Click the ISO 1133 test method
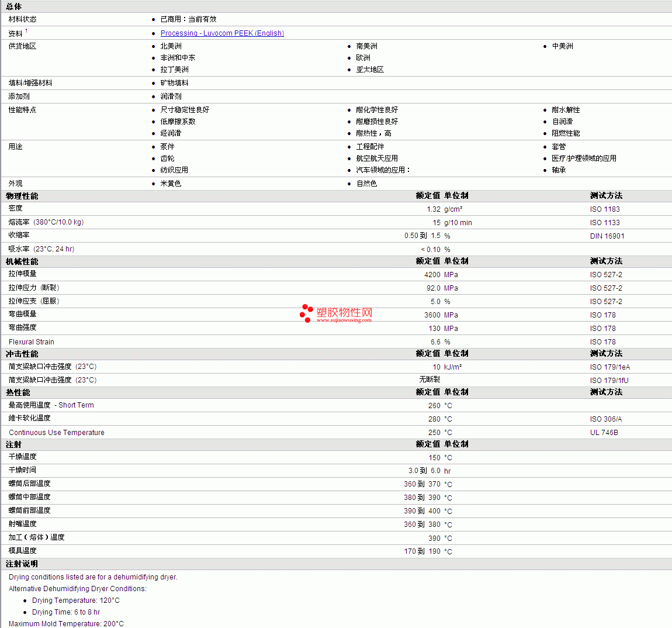Image resolution: width=672 pixels, height=628 pixels. tap(605, 223)
